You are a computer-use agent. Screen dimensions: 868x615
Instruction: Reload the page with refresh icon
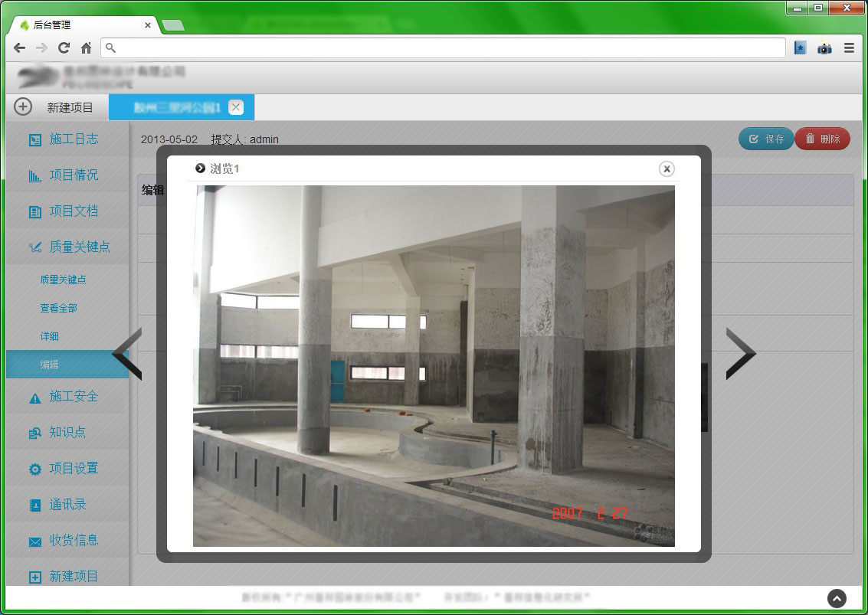(64, 48)
